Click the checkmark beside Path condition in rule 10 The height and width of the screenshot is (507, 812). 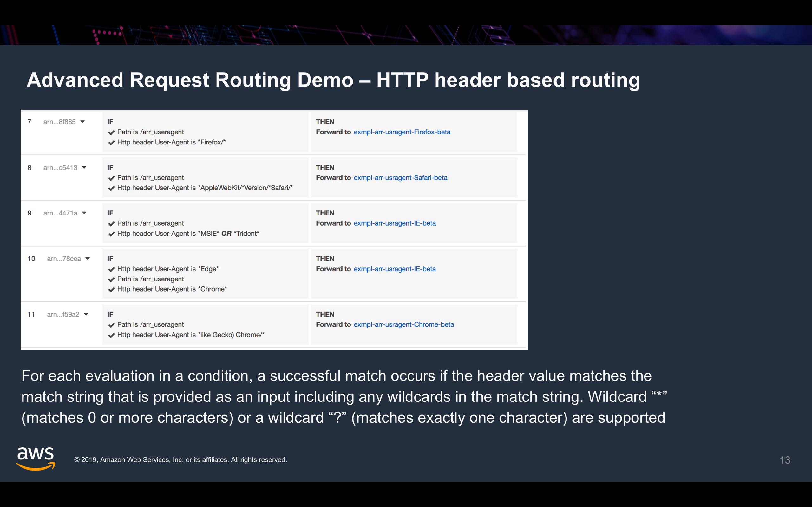tap(111, 279)
